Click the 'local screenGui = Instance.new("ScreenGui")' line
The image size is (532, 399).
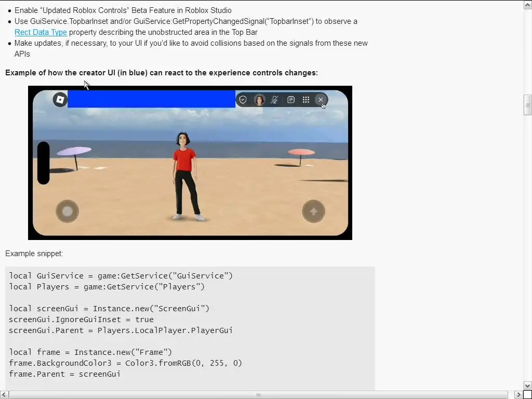pyautogui.click(x=109, y=309)
